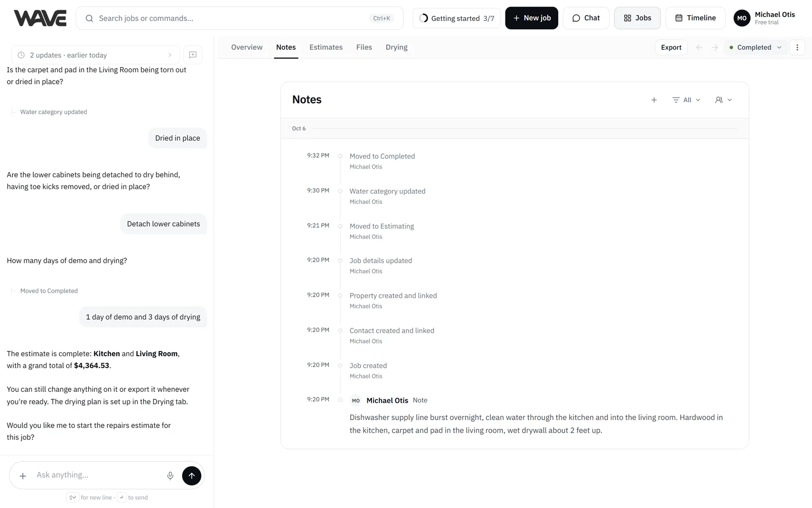Click the Search jobs or commands field

tap(240, 18)
